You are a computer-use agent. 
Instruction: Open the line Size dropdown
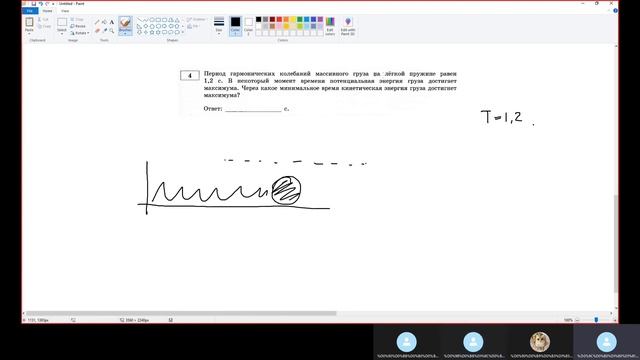coord(219,25)
